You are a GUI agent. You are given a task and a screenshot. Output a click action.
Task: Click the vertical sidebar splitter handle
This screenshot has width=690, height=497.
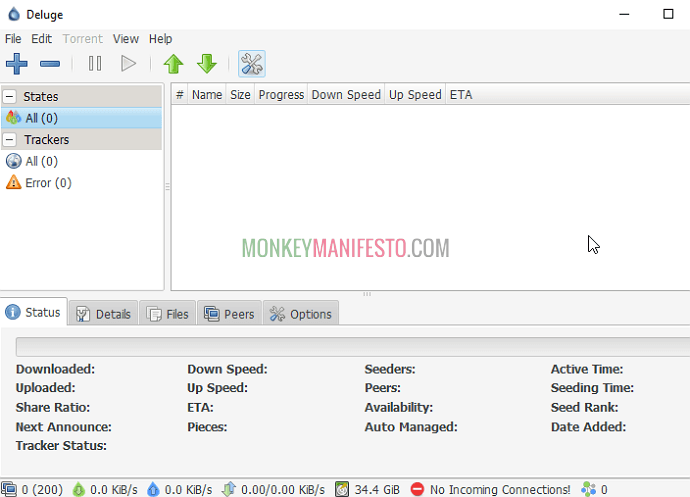[x=167, y=187]
